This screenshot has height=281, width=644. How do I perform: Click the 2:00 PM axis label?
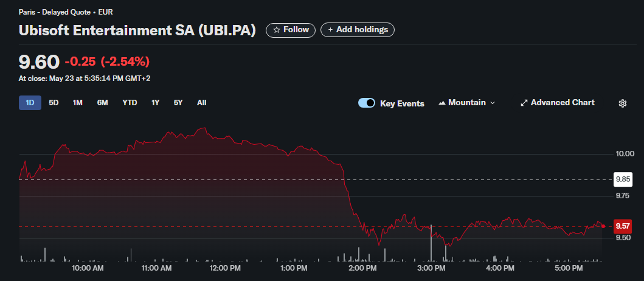pos(362,268)
